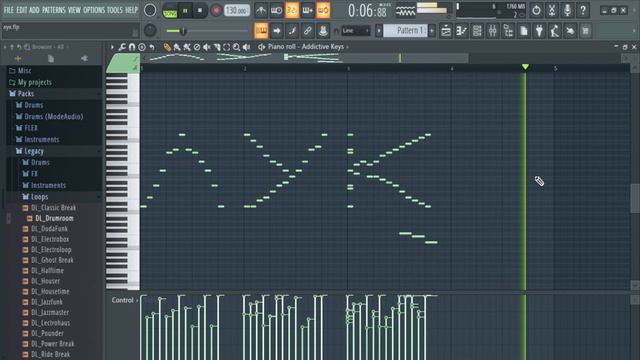Open the HELP menu

(131, 10)
